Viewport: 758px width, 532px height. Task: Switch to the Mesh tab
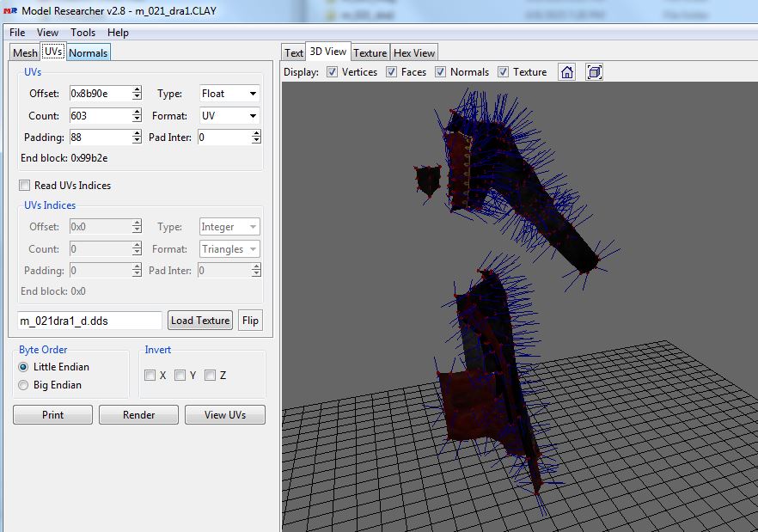[x=25, y=52]
